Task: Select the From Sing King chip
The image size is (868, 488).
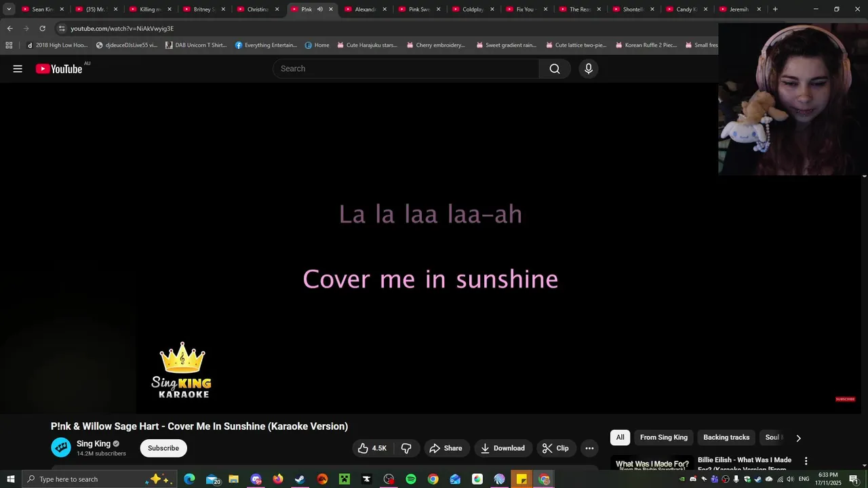Action: point(664,437)
